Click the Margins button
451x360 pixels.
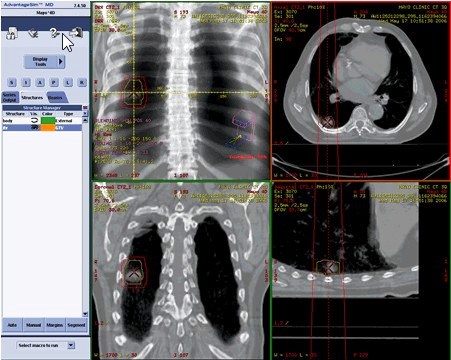point(55,325)
